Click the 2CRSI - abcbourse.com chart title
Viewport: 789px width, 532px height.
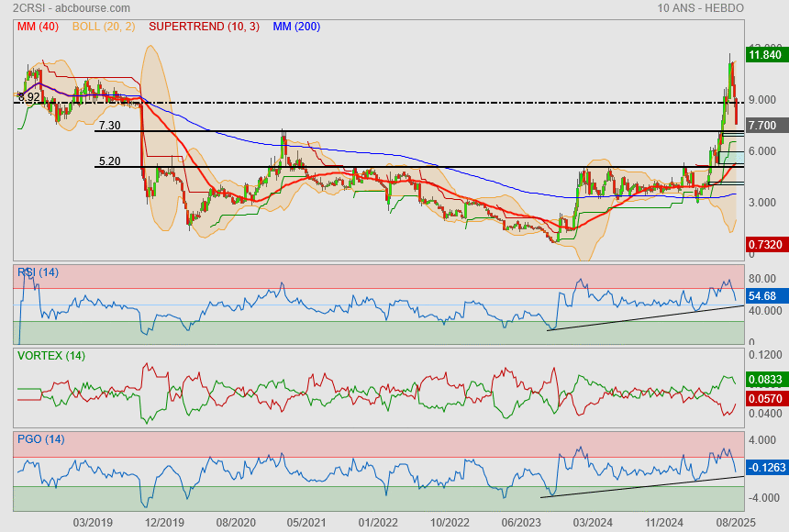pyautogui.click(x=58, y=8)
